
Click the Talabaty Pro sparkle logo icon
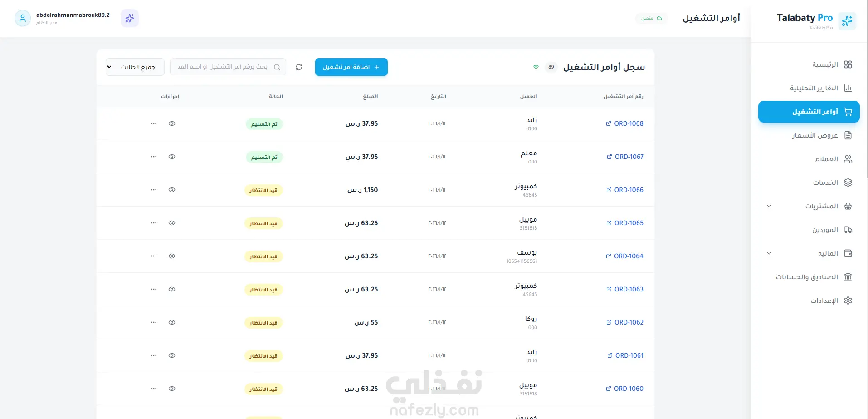[847, 21]
